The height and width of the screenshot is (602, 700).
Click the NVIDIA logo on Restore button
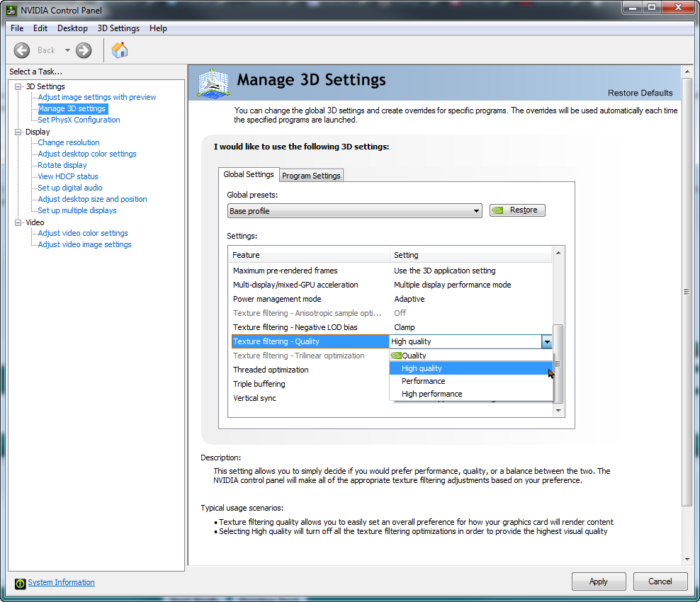(499, 210)
